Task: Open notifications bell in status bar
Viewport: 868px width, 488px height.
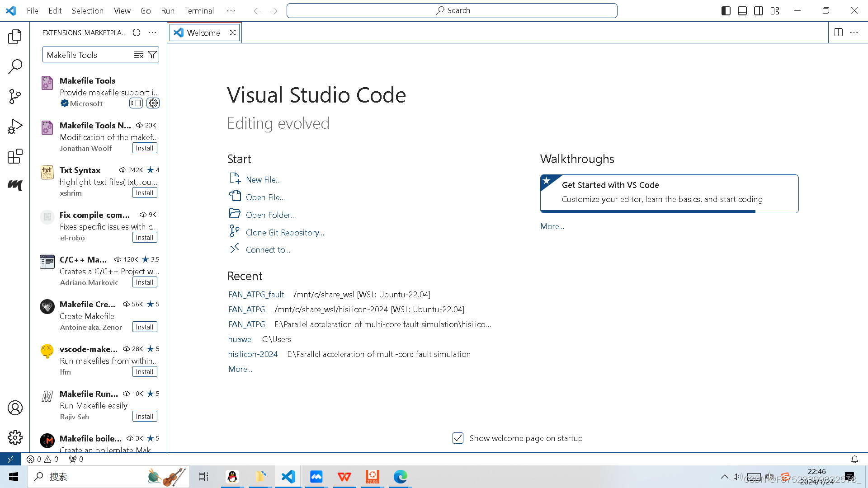Action: coord(854,459)
